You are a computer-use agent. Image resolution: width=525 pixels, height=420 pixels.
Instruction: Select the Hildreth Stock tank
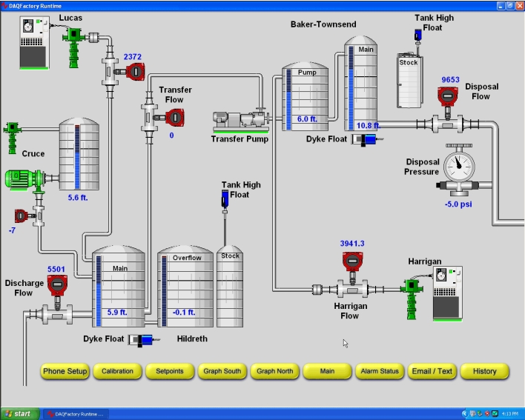click(230, 286)
